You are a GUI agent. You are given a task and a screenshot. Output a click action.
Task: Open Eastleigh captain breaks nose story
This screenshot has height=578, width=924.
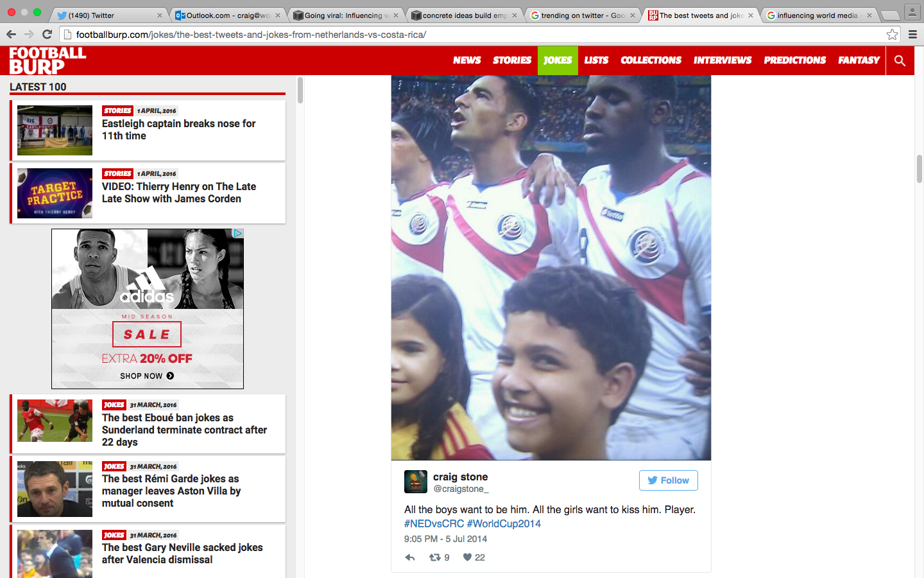tap(178, 130)
